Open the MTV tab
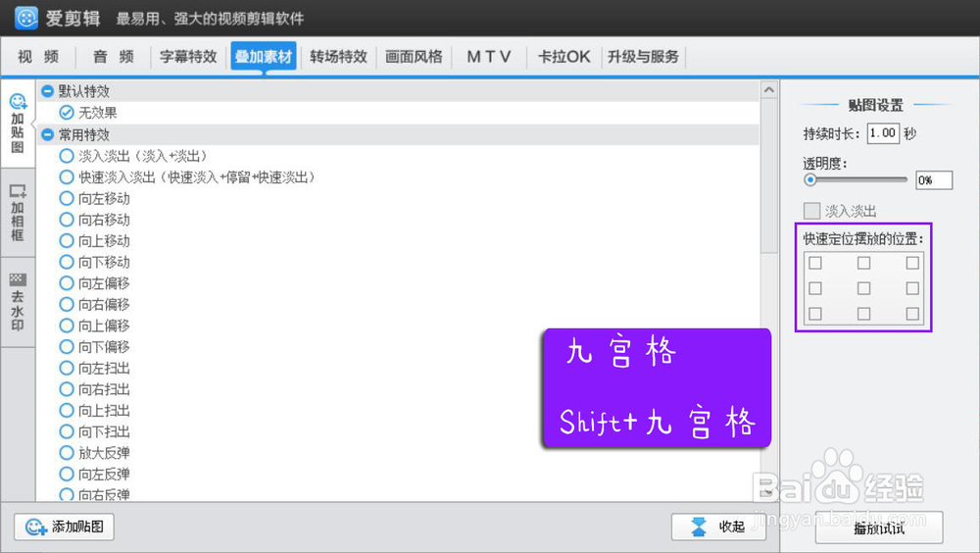The height and width of the screenshot is (553, 980). (x=489, y=57)
